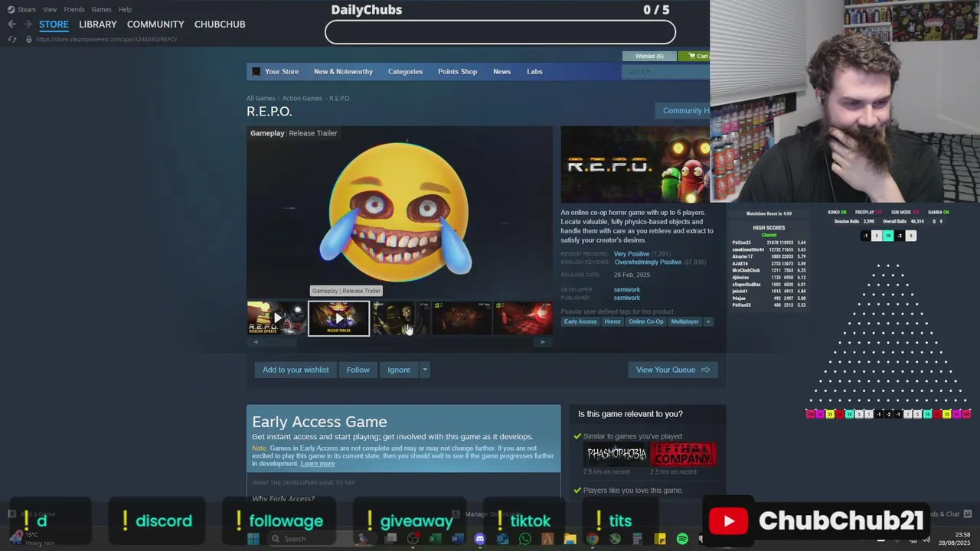Go to the All Games breadcrumb
The height and width of the screenshot is (551, 980).
coord(260,98)
